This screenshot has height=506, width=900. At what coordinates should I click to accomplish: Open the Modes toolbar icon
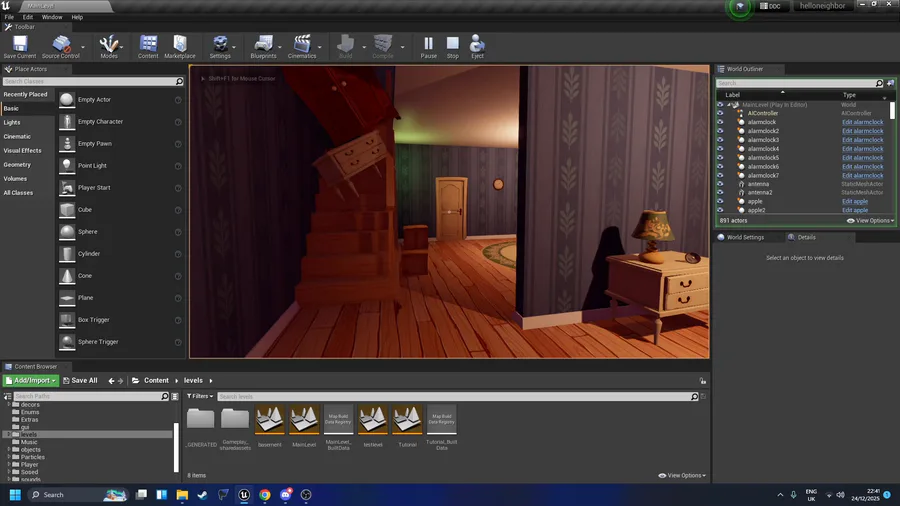(x=108, y=44)
